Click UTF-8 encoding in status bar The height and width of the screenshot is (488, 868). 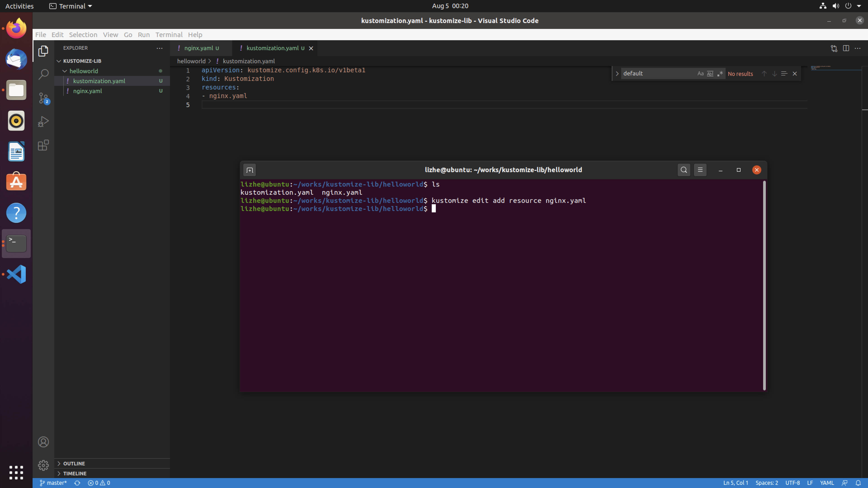(792, 483)
